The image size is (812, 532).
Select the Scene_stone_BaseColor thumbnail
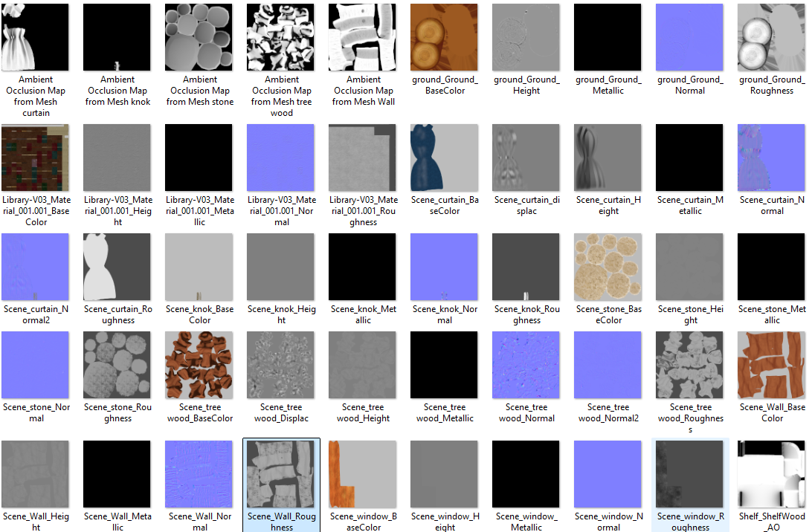[x=608, y=266]
